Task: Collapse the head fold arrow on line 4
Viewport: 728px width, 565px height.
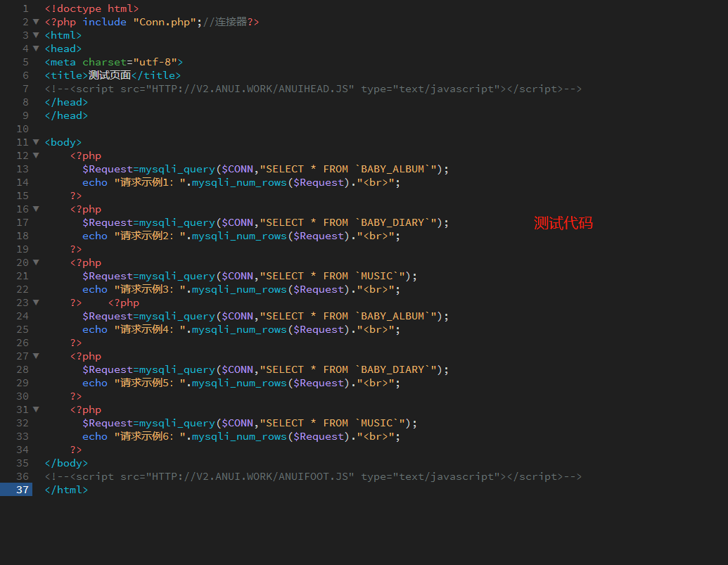Action: click(36, 49)
